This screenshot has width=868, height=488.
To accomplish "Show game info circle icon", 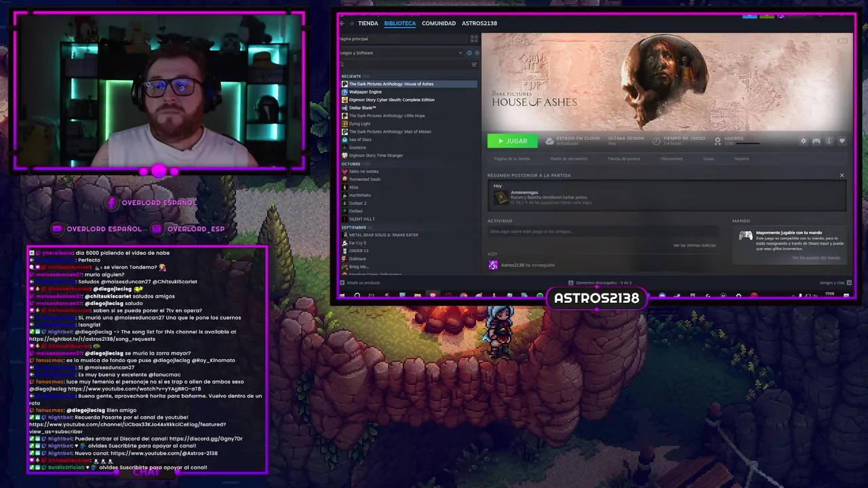I will pos(829,141).
